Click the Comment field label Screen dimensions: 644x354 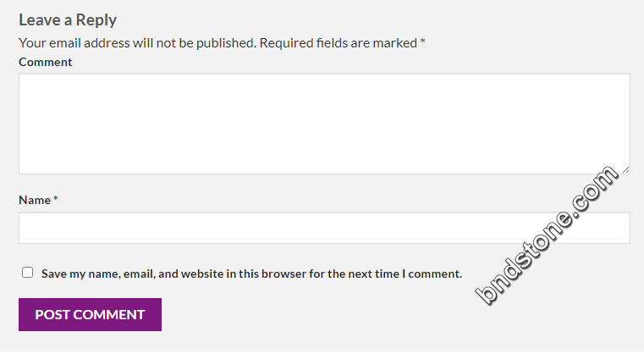click(x=45, y=62)
